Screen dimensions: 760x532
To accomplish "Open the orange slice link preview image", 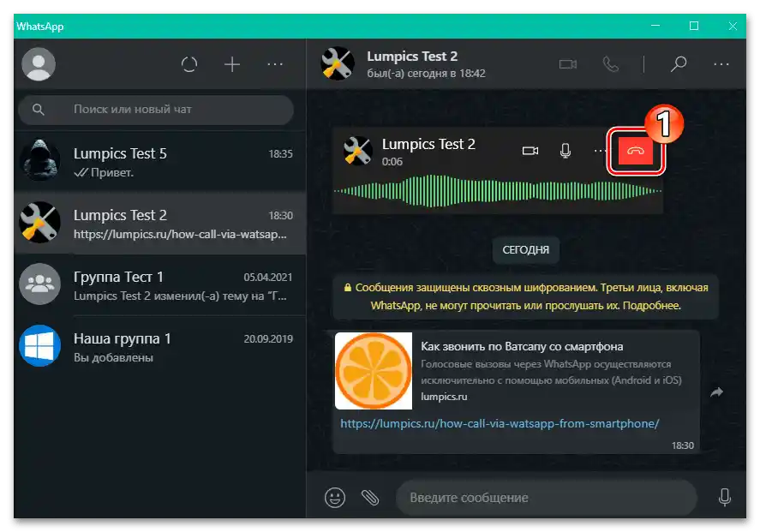I will point(374,371).
